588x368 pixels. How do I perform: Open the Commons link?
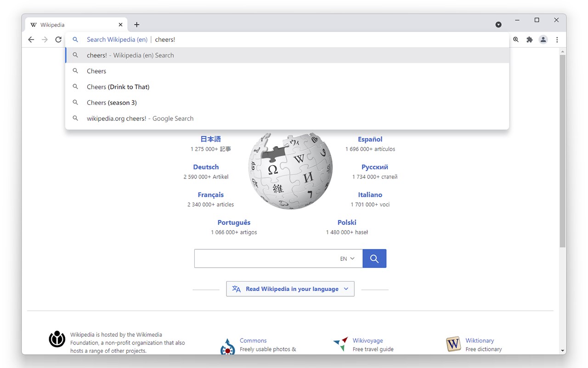[253, 341]
